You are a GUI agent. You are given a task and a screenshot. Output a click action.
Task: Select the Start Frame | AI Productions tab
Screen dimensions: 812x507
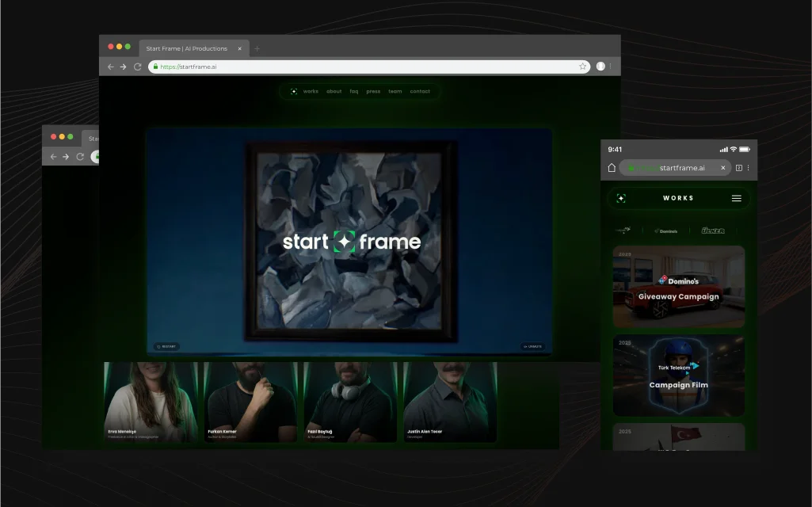194,48
